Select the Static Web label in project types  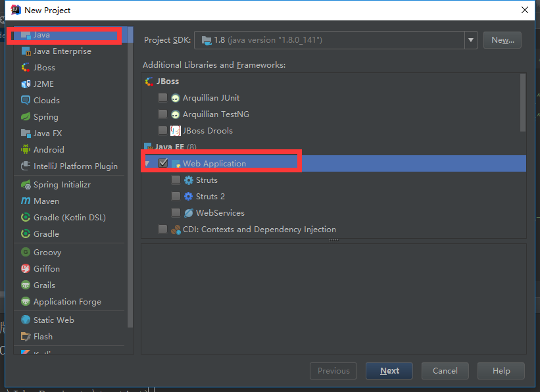click(54, 320)
